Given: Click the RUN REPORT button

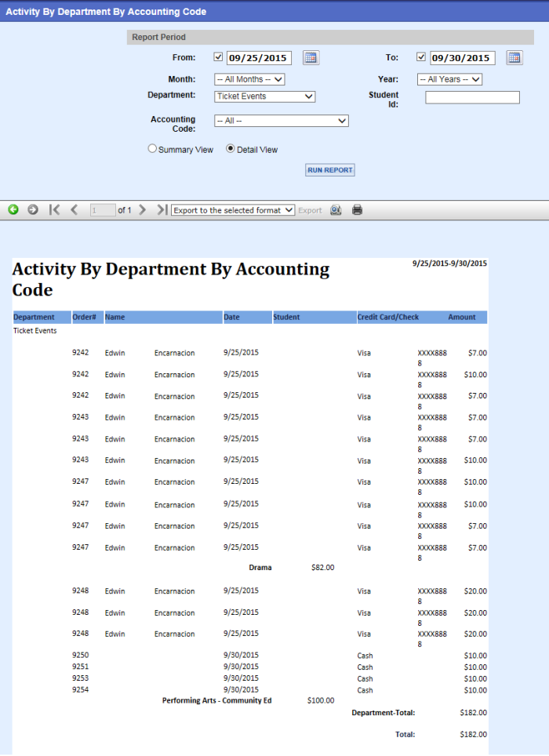Looking at the screenshot, I should 330,170.
